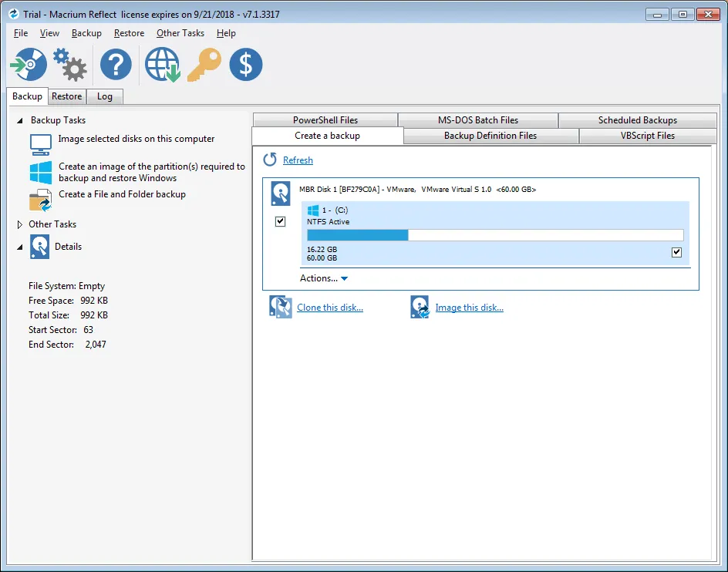The width and height of the screenshot is (728, 572).
Task: Click the create rescue media disc icon
Action: pyautogui.click(x=29, y=65)
